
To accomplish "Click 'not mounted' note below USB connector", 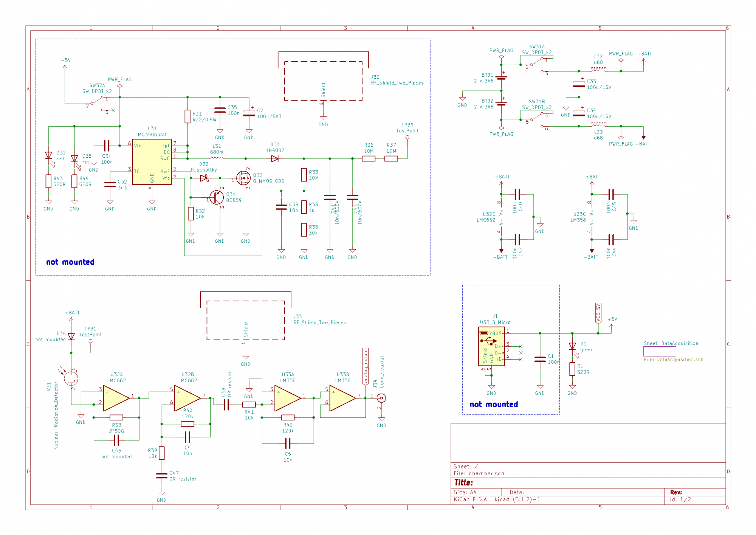I will (494, 404).
